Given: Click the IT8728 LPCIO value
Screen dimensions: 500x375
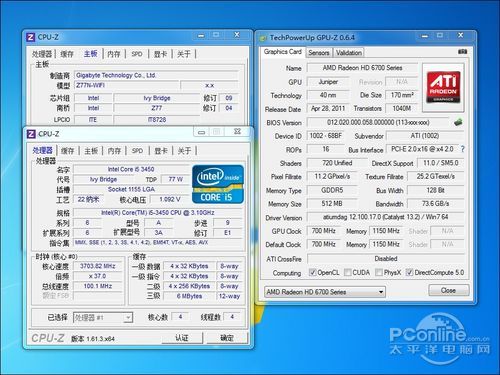Looking at the screenshot, I should pyautogui.click(x=157, y=119).
